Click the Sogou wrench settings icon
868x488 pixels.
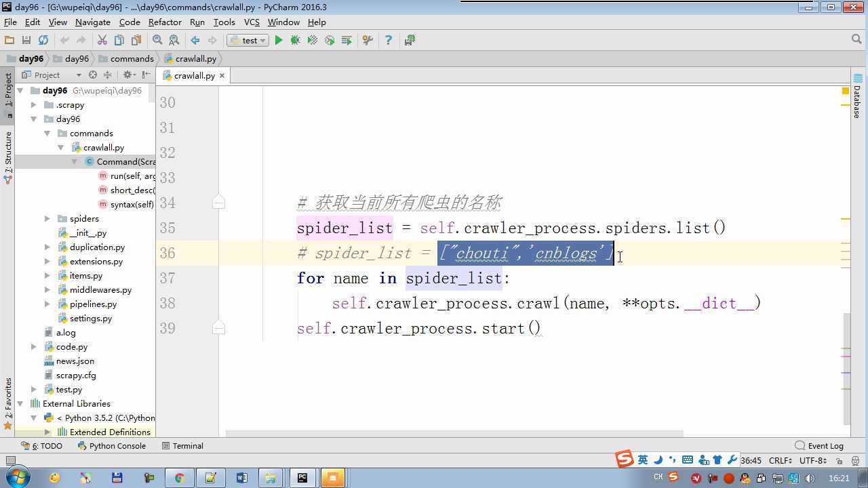click(x=732, y=460)
